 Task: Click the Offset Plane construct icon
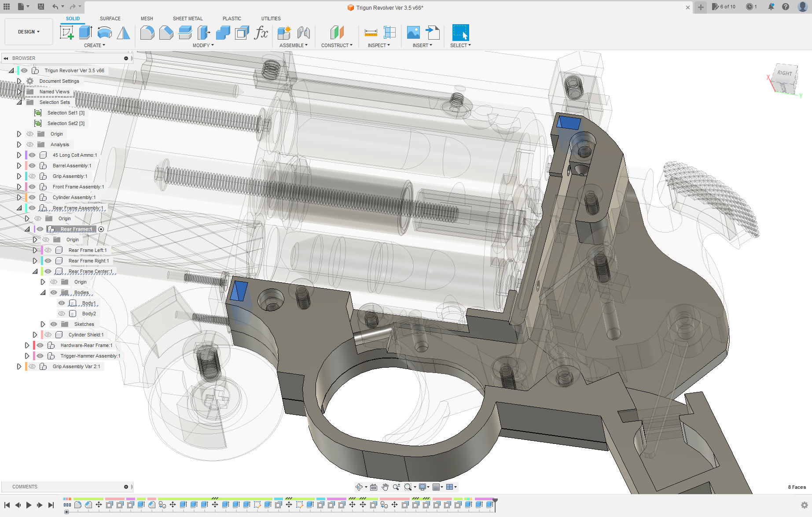tap(337, 33)
